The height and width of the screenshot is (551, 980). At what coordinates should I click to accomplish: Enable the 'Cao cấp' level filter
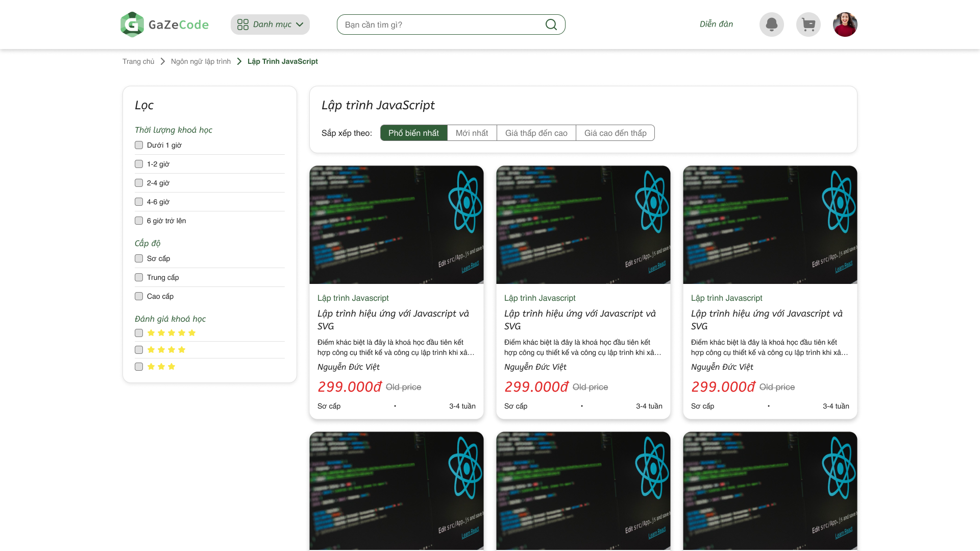(x=139, y=296)
